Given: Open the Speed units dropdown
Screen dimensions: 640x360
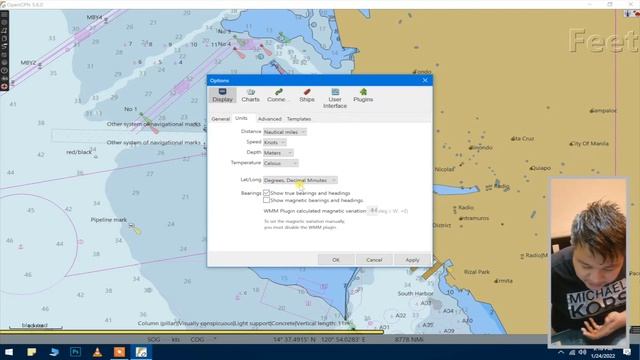Looking at the screenshot, I should [x=275, y=142].
